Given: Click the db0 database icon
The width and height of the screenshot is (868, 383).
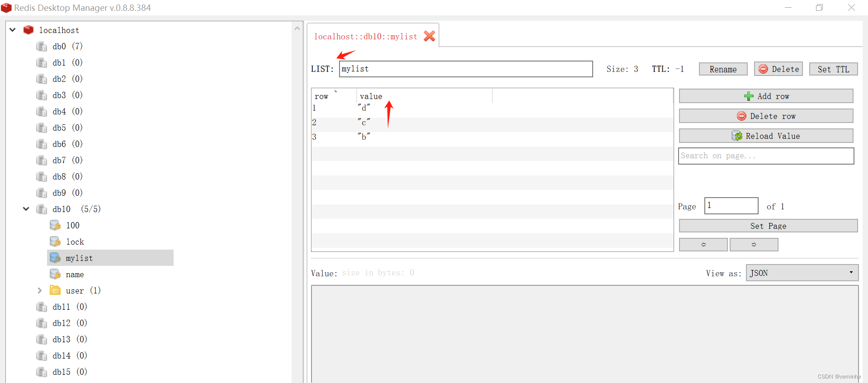Looking at the screenshot, I should [x=42, y=46].
